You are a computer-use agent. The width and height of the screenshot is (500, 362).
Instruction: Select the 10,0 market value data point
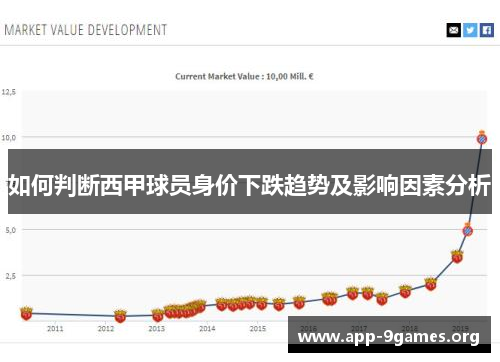[x=482, y=138]
